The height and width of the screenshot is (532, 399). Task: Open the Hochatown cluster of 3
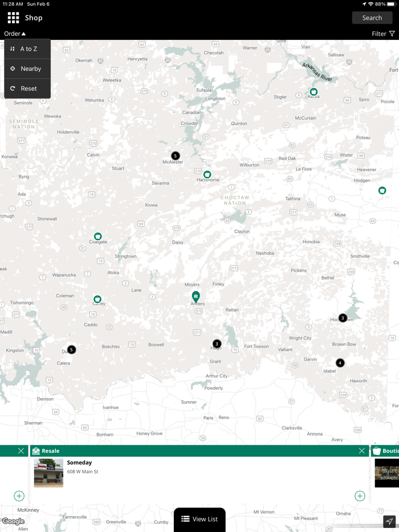pos(343,318)
